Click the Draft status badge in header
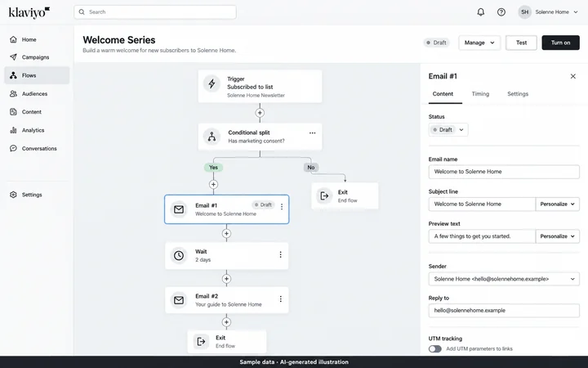 point(436,43)
